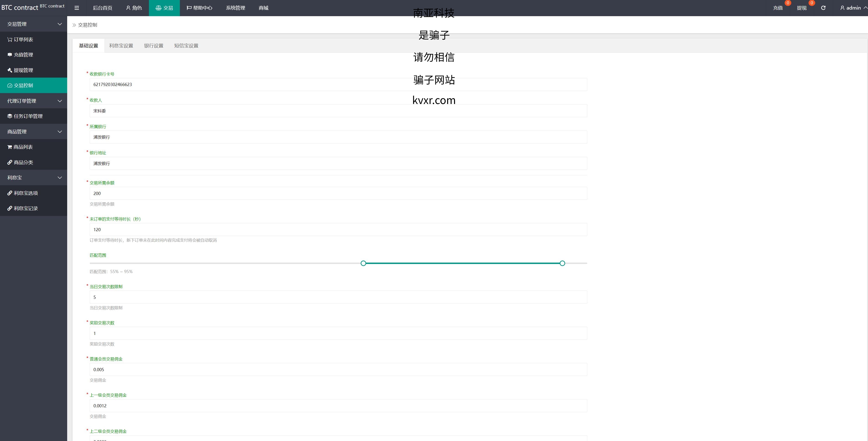The height and width of the screenshot is (441, 868).
Task: Click cart icon beside 商品列表
Action: [10, 147]
